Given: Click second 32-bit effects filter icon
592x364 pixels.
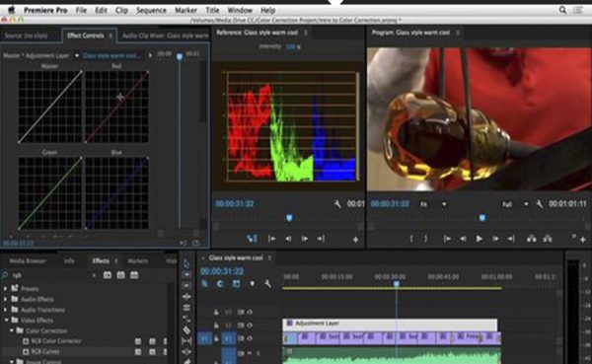Looking at the screenshot, I should [120, 275].
